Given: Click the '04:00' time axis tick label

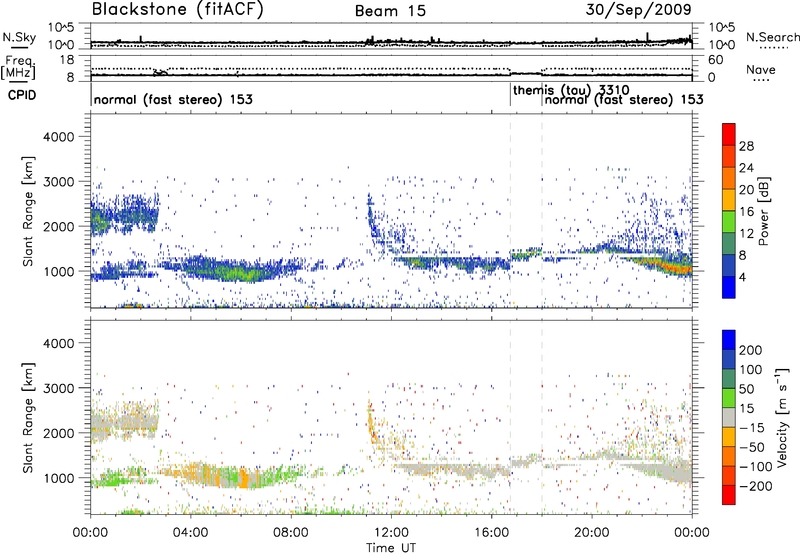Looking at the screenshot, I should tap(190, 533).
